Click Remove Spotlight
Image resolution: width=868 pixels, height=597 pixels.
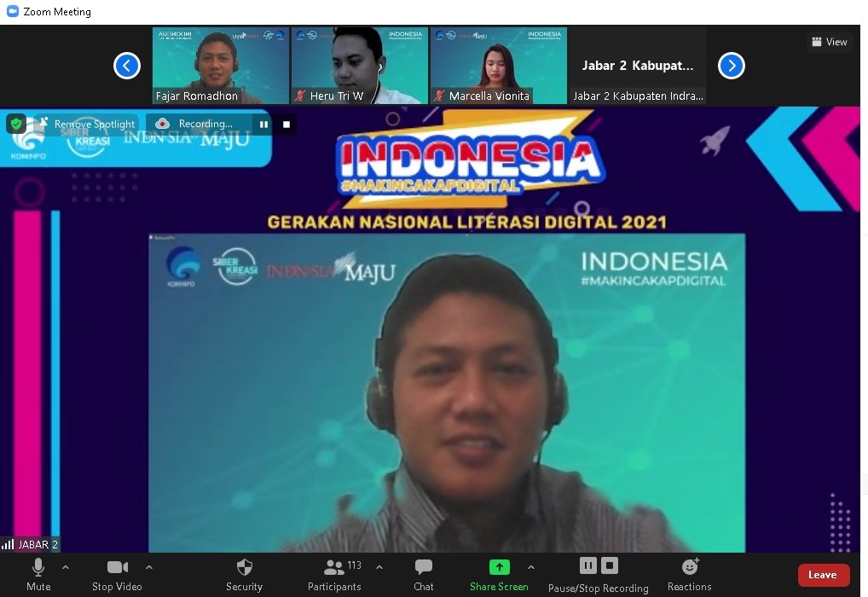coord(86,124)
